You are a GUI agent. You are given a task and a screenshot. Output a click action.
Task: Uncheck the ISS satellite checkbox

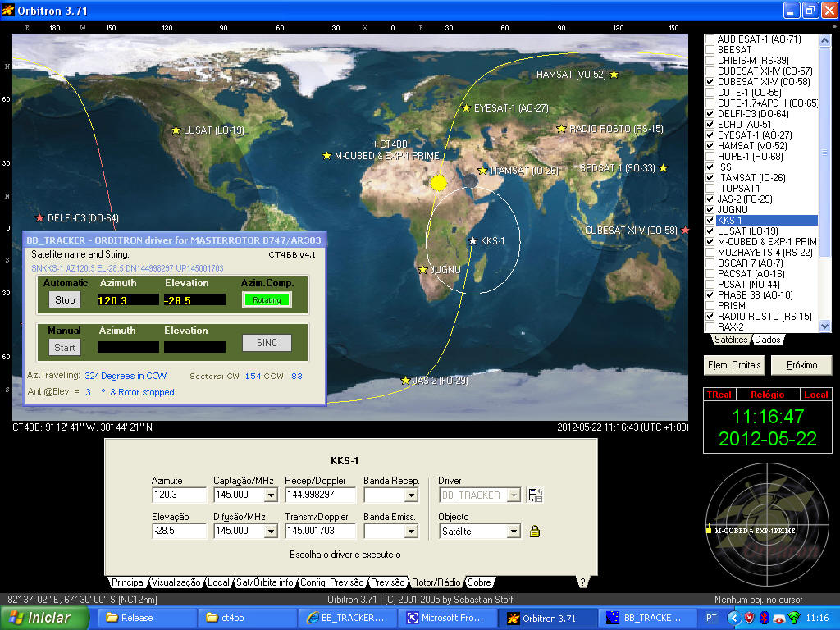710,167
